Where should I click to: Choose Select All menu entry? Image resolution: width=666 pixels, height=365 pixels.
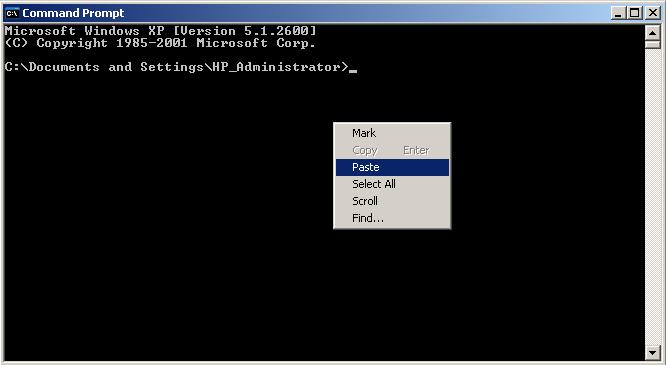point(392,184)
